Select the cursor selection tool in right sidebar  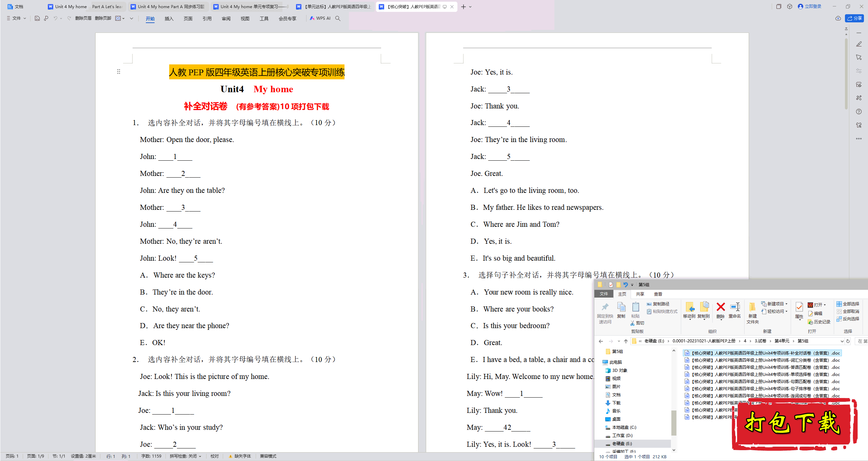click(859, 58)
